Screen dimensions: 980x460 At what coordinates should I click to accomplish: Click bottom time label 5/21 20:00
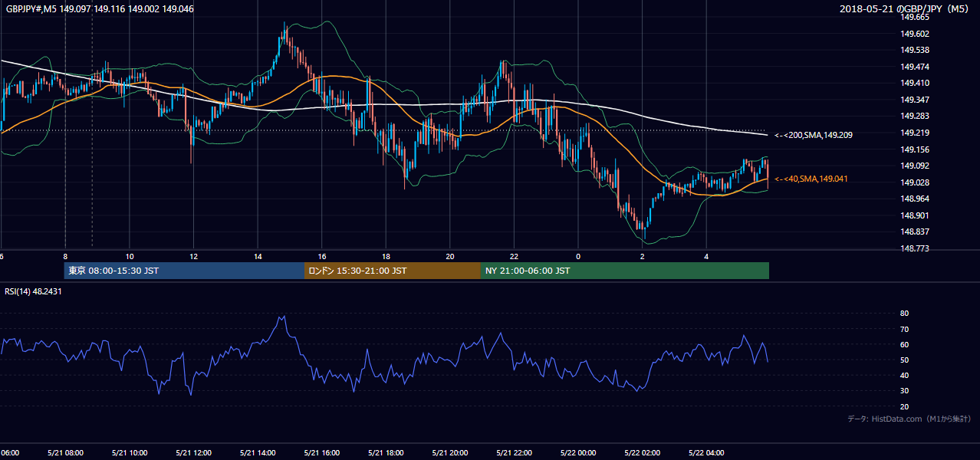(x=449, y=453)
